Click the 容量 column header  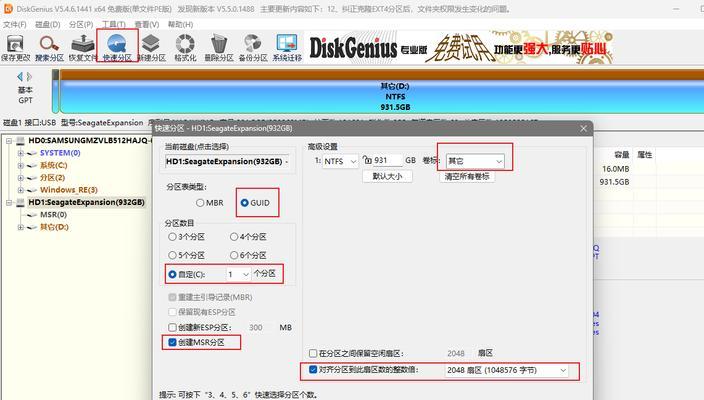[621, 155]
